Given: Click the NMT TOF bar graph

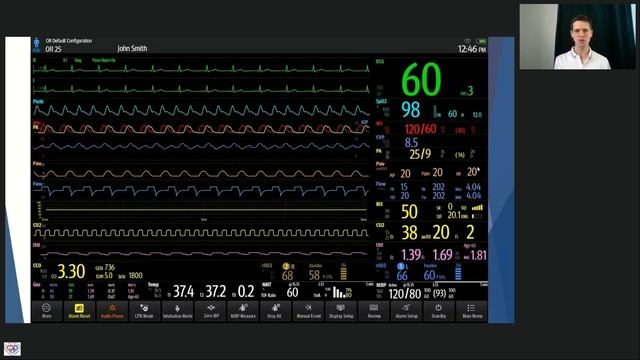Looking at the screenshot, I should [338, 292].
